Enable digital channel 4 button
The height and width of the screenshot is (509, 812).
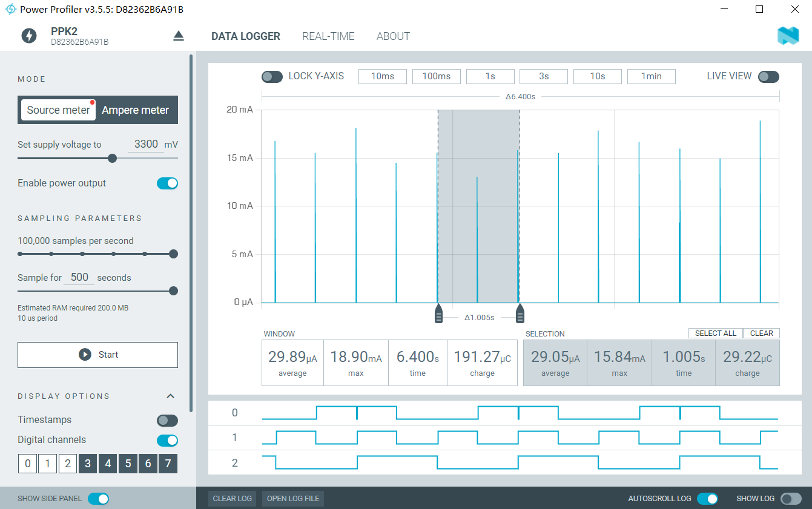(108, 464)
